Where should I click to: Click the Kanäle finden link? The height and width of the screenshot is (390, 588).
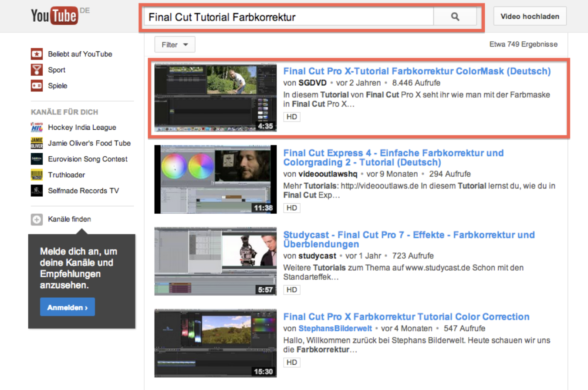click(70, 219)
